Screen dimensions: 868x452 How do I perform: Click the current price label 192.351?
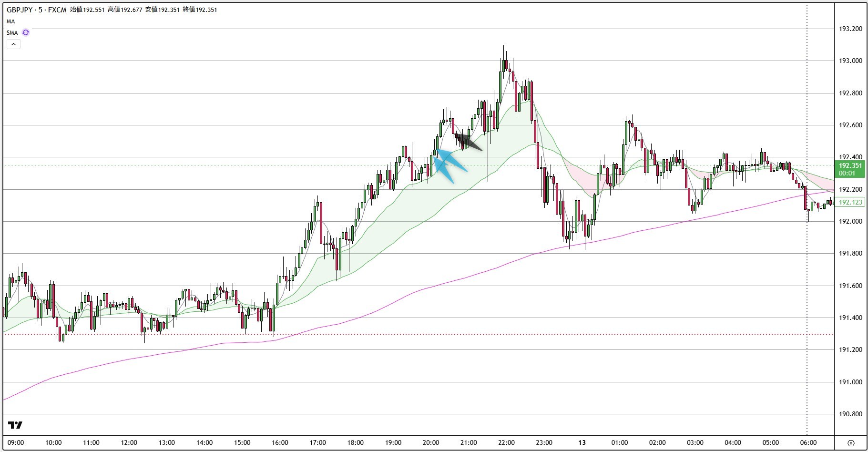pos(850,166)
